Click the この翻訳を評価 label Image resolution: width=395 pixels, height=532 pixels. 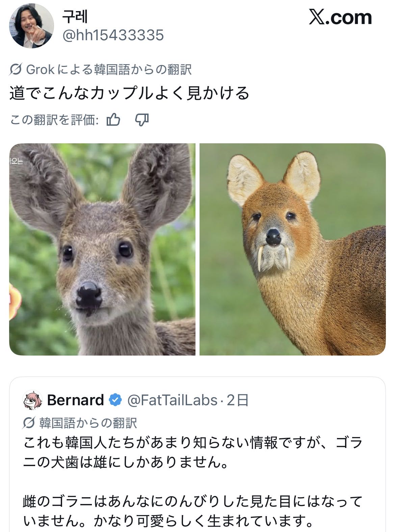[x=54, y=120]
